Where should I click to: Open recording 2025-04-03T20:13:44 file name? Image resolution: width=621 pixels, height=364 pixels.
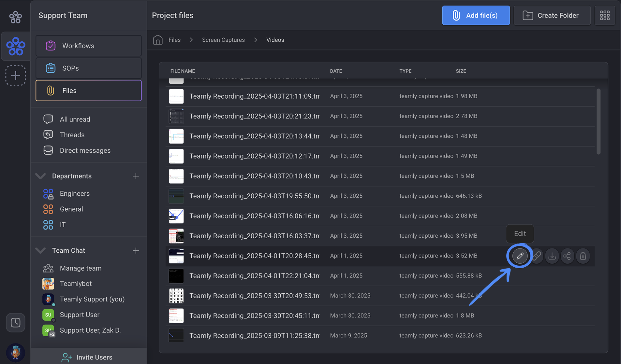254,136
